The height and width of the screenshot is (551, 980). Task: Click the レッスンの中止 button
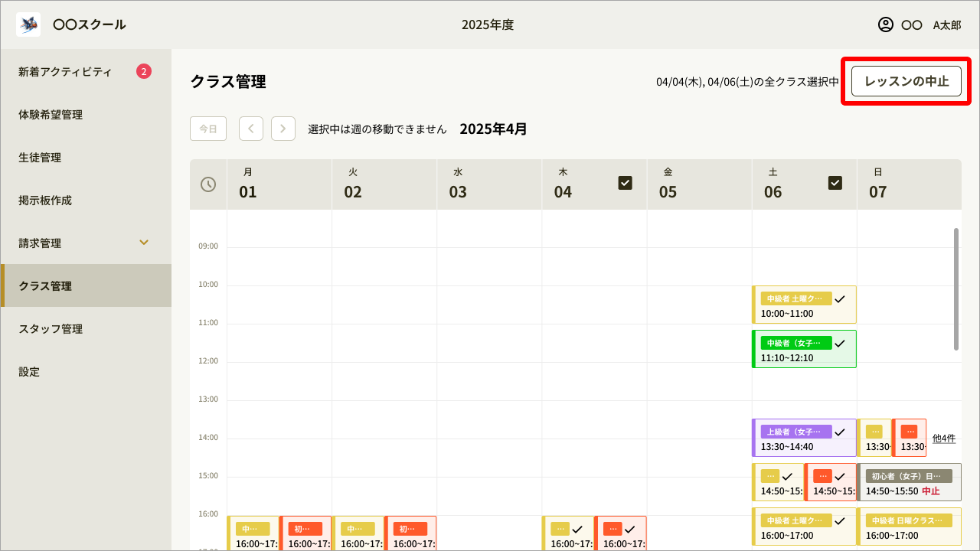906,80
